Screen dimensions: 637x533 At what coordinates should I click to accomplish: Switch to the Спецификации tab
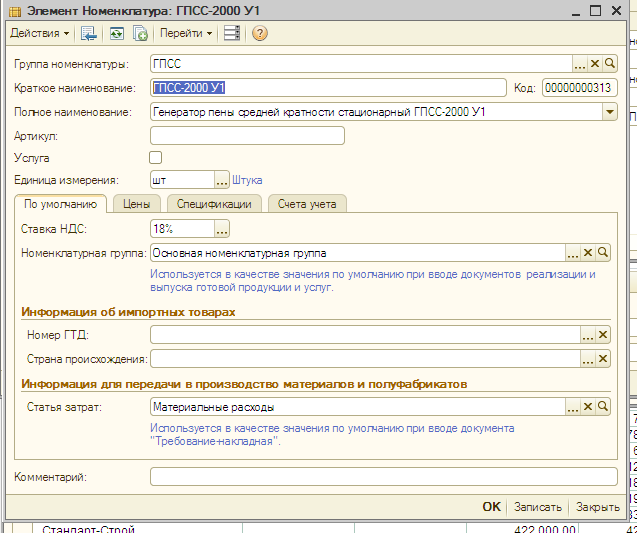[214, 204]
